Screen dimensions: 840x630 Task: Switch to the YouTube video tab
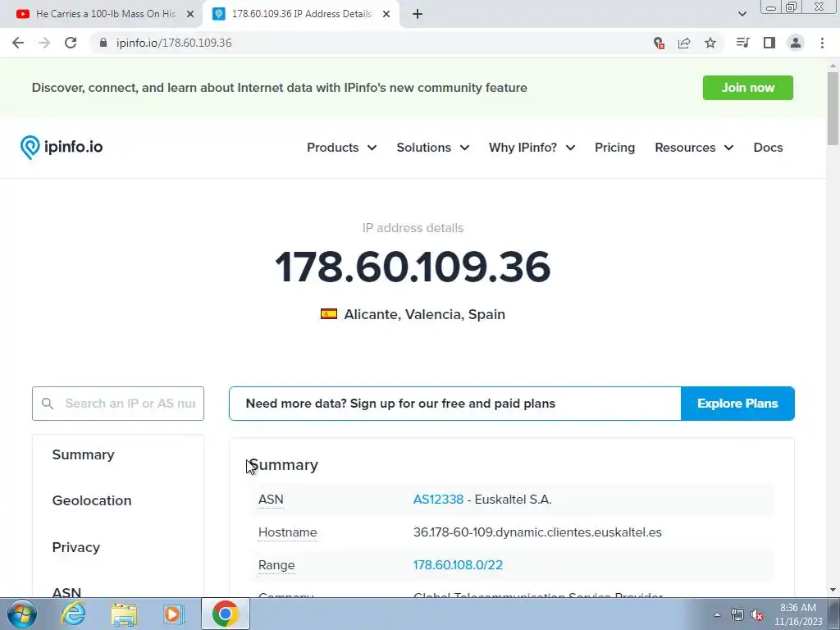click(105, 14)
